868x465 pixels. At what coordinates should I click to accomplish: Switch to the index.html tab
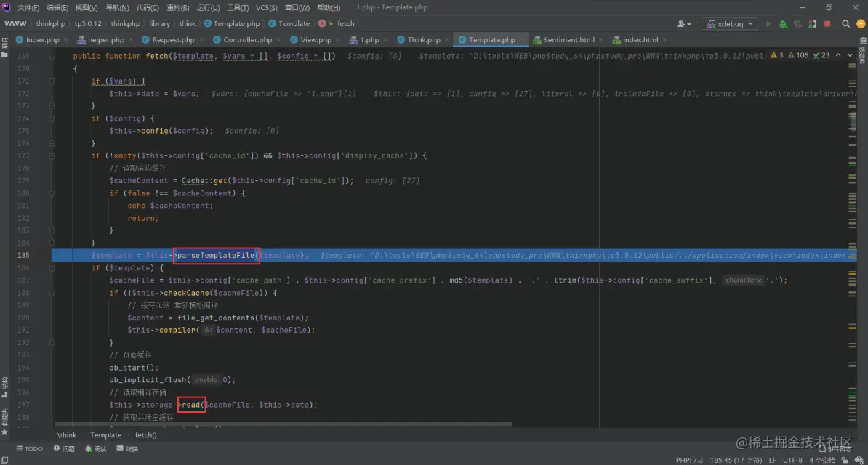pyautogui.click(x=640, y=40)
